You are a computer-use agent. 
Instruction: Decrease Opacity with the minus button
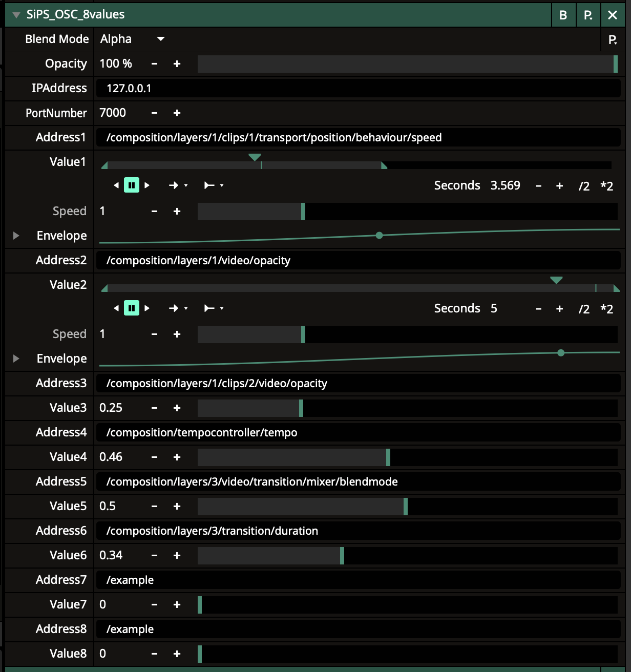(x=154, y=64)
